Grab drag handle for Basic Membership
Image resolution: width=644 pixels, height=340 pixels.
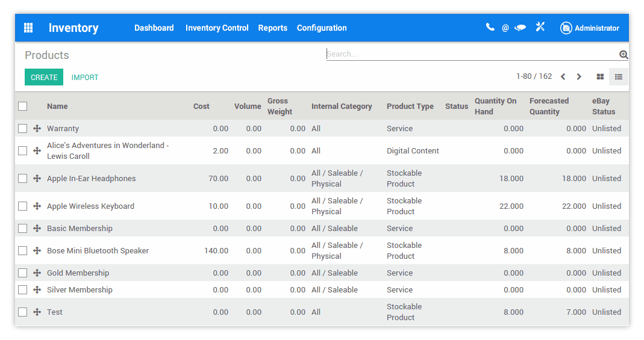click(x=37, y=229)
